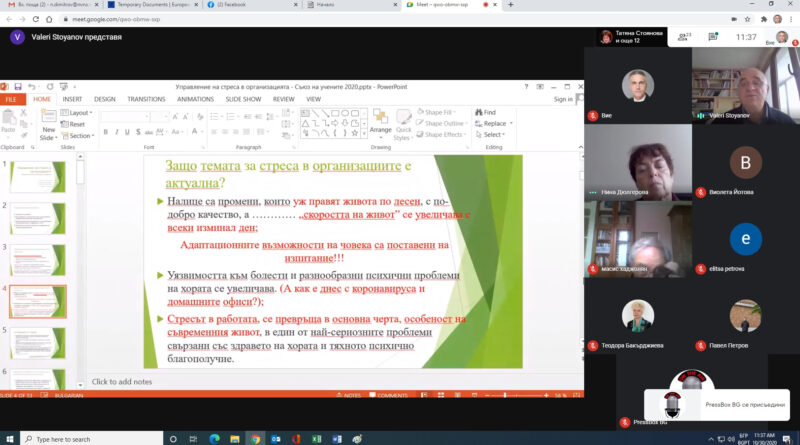The image size is (800, 445).
Task: Click the Find button label
Action: pyautogui.click(x=490, y=112)
